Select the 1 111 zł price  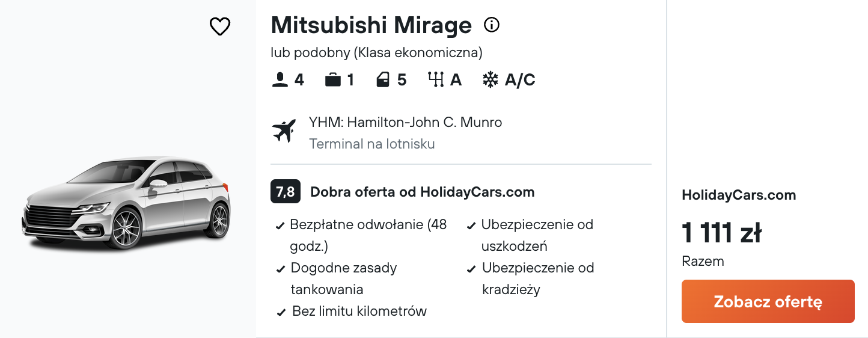click(721, 233)
